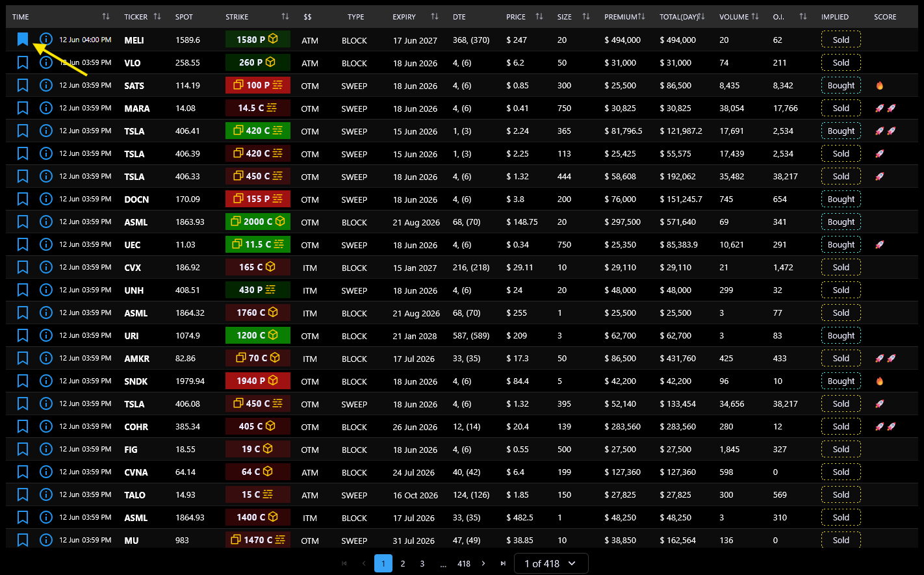Show info for the UNH trade
The image size is (924, 575).
point(45,290)
